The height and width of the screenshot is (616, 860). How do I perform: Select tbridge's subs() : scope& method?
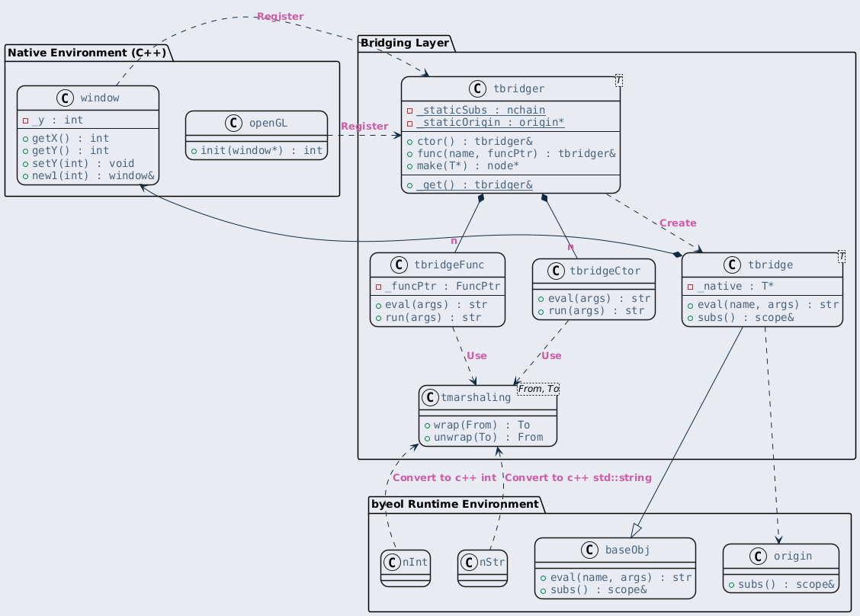coord(746,318)
